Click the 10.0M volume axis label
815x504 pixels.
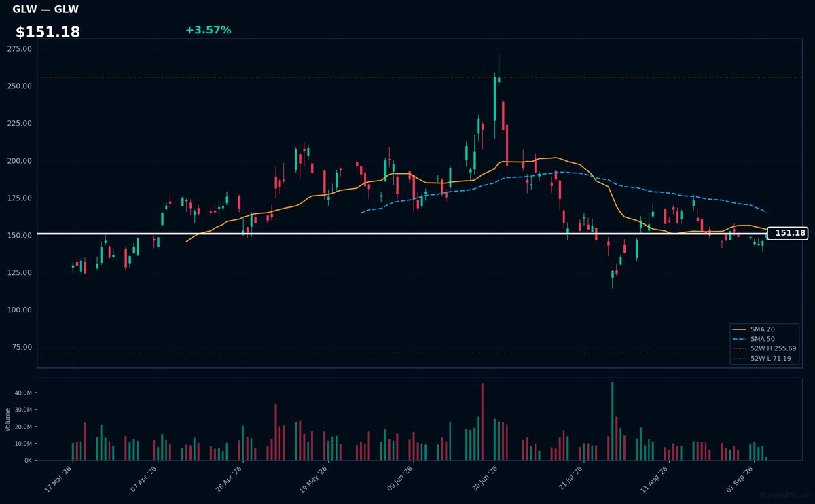pos(23,444)
